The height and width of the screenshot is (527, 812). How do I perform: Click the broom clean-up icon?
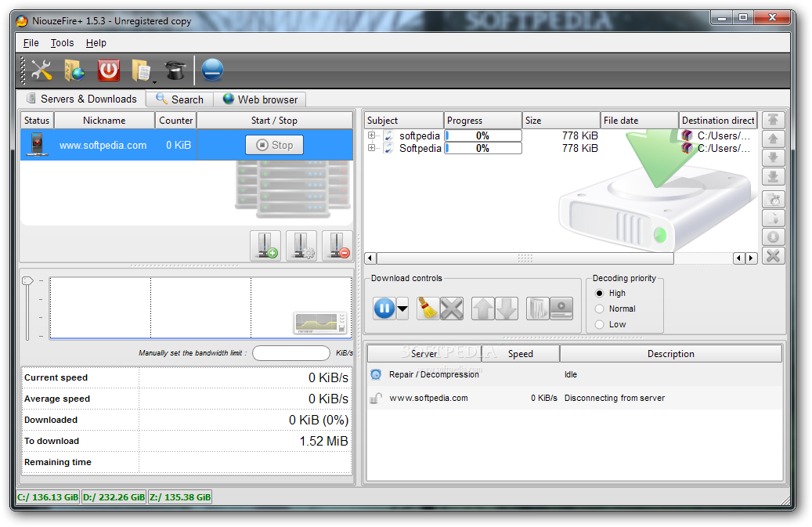(428, 309)
